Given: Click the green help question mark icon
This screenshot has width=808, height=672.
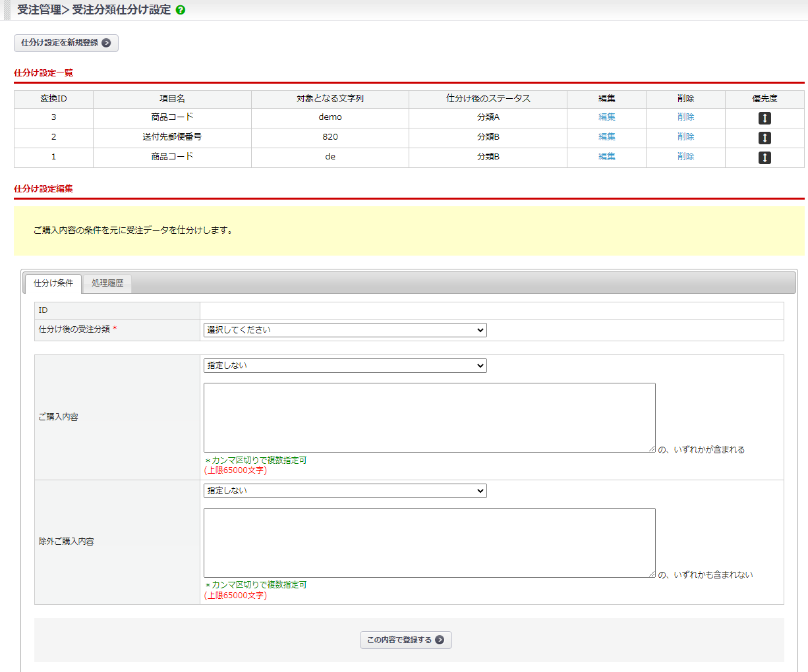Looking at the screenshot, I should (x=181, y=11).
